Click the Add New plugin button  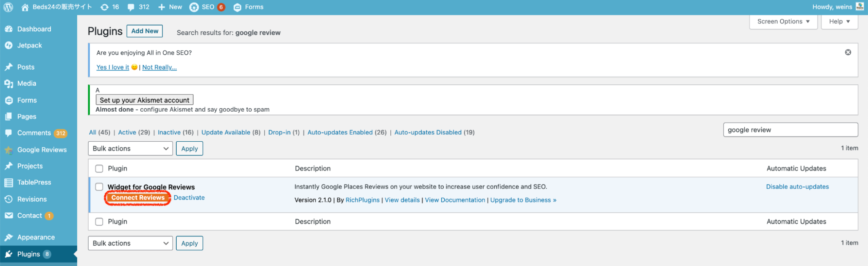(145, 31)
